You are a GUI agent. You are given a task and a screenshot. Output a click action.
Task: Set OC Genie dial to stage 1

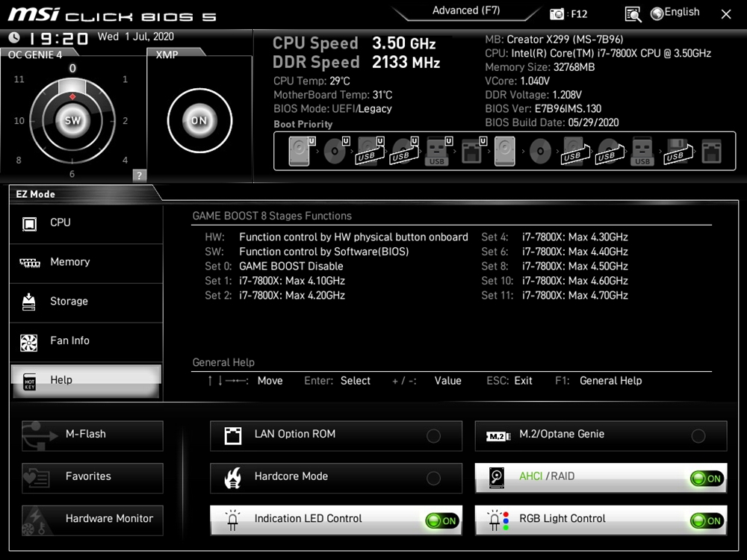click(125, 80)
